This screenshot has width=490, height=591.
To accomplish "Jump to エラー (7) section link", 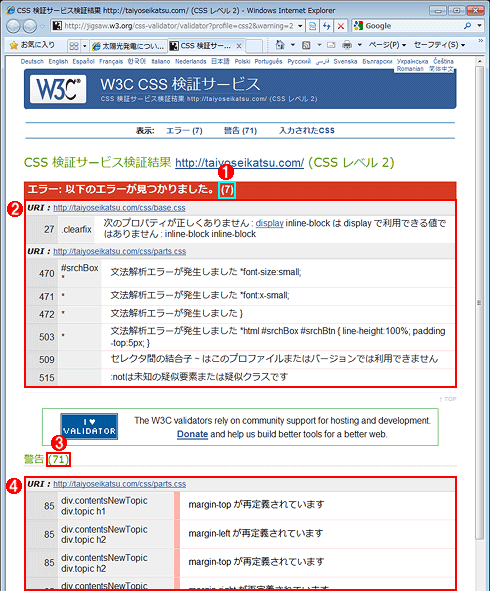I will click(184, 130).
